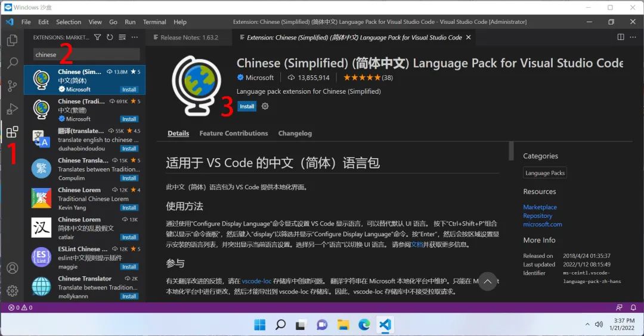This screenshot has width=644, height=336.
Task: Install ESLint Chinese rules extension
Action: (129, 267)
